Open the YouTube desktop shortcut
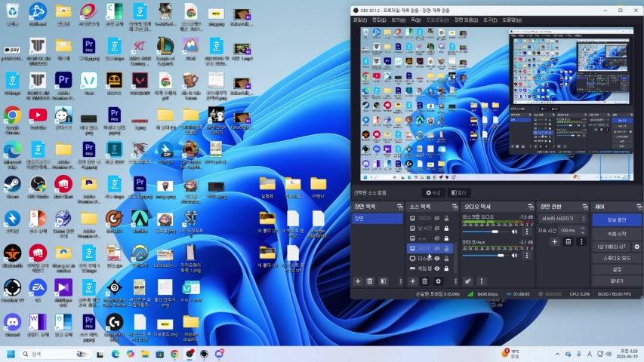This screenshot has width=644, height=362. pyautogui.click(x=38, y=116)
